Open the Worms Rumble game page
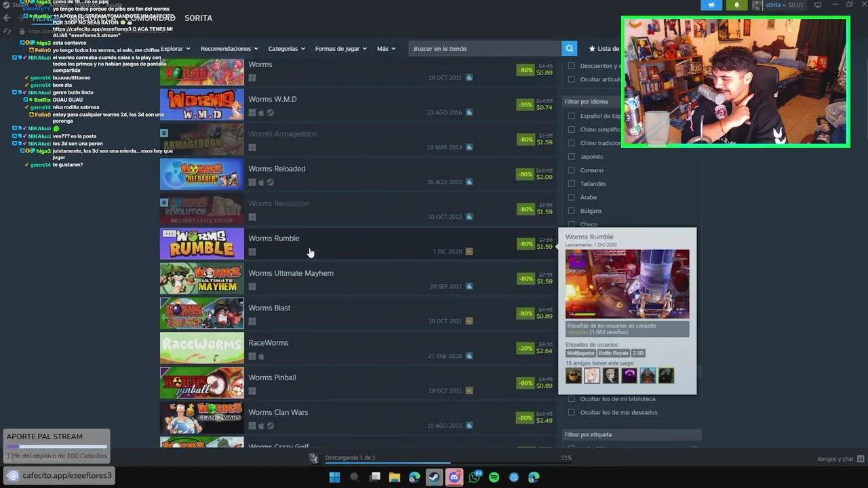 [274, 239]
